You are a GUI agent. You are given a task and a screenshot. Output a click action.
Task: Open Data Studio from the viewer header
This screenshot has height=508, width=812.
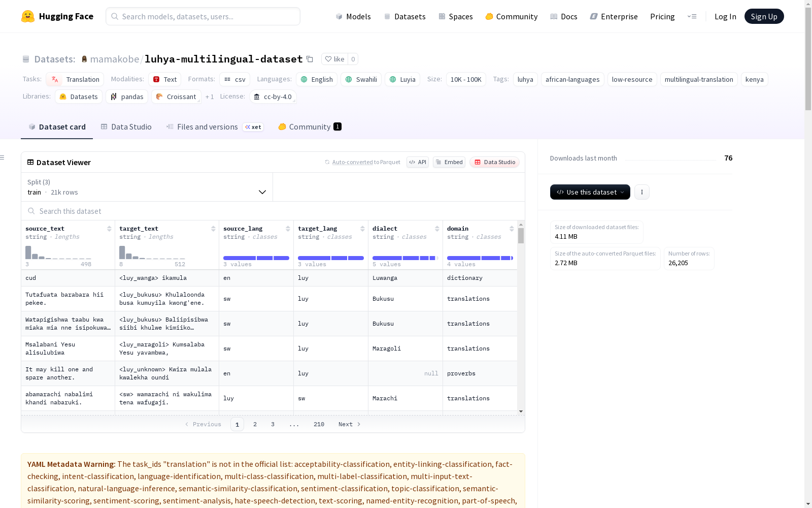(x=495, y=162)
